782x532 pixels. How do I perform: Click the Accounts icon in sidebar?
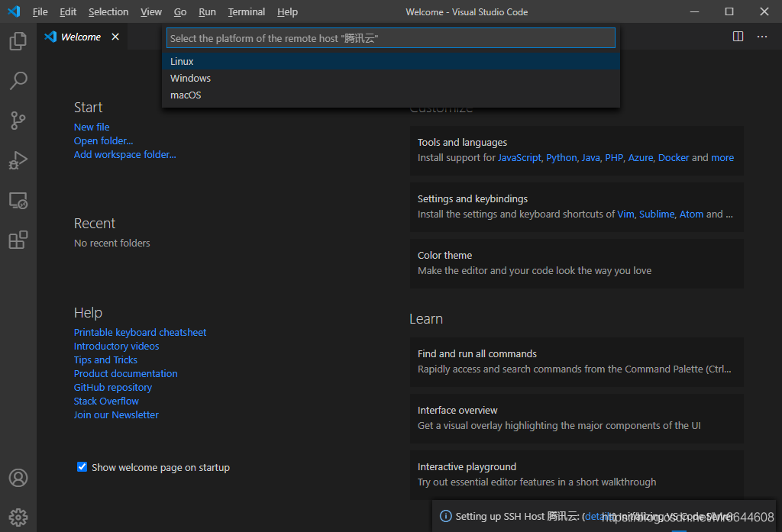pyautogui.click(x=18, y=477)
